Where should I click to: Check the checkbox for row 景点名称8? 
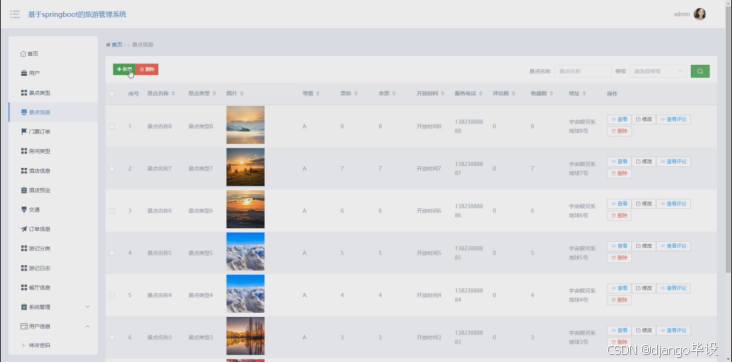click(112, 126)
